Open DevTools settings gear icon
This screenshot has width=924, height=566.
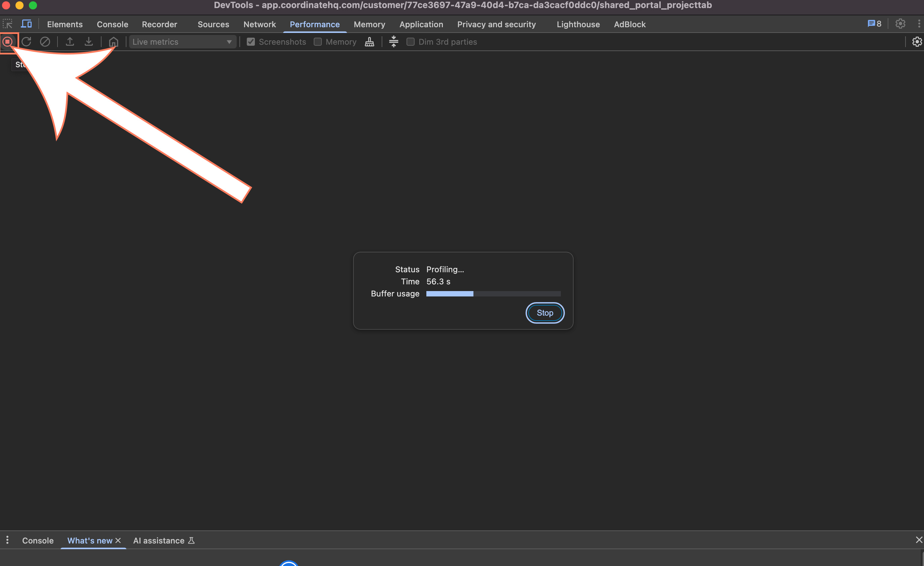900,24
